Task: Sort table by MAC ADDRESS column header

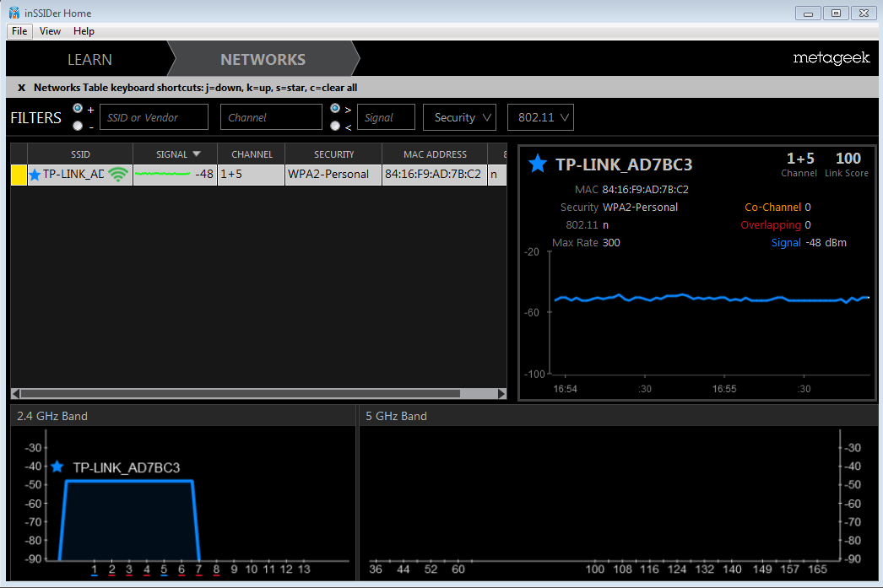Action: pos(435,154)
